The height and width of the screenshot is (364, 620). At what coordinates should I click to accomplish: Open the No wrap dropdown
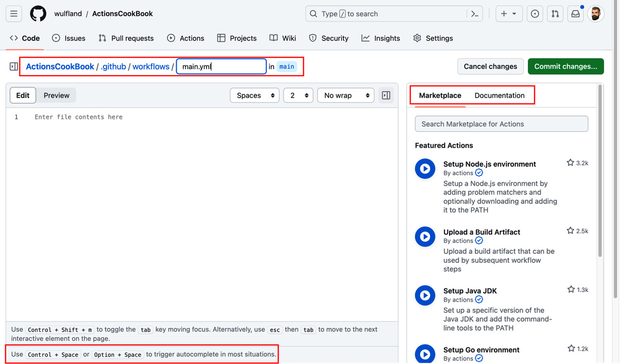tap(346, 95)
